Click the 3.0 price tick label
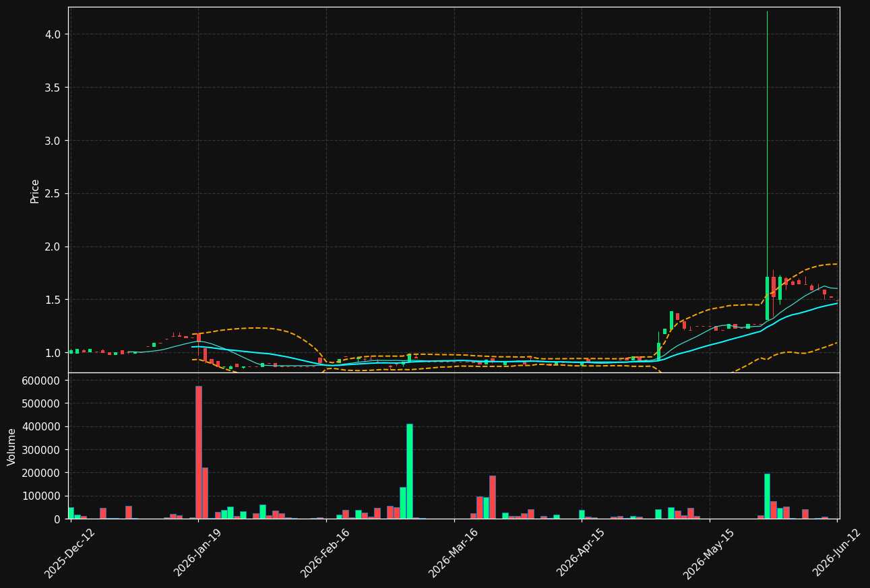The width and height of the screenshot is (870, 588). click(53, 141)
